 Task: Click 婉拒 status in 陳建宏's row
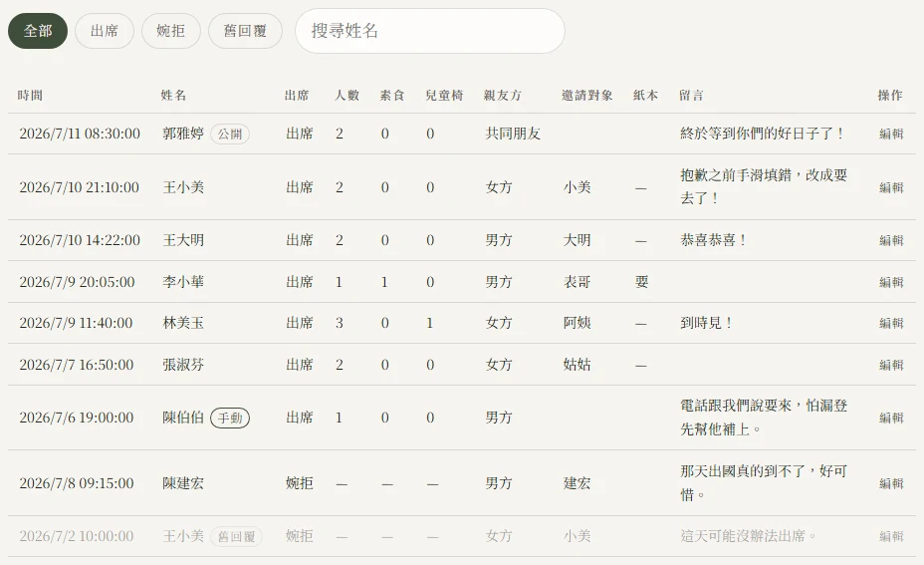click(x=300, y=483)
